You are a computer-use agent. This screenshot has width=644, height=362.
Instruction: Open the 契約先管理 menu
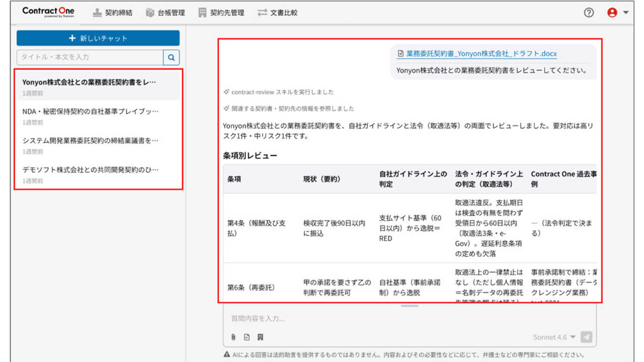click(221, 13)
